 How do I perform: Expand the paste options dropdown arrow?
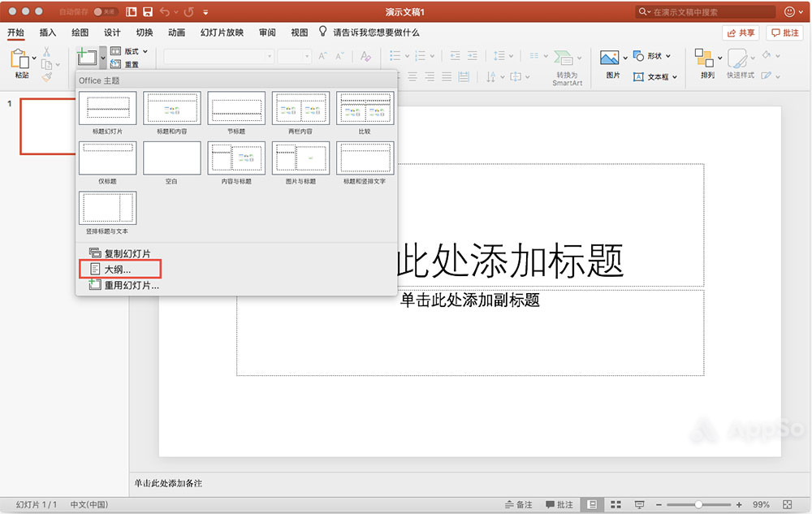click(34, 58)
